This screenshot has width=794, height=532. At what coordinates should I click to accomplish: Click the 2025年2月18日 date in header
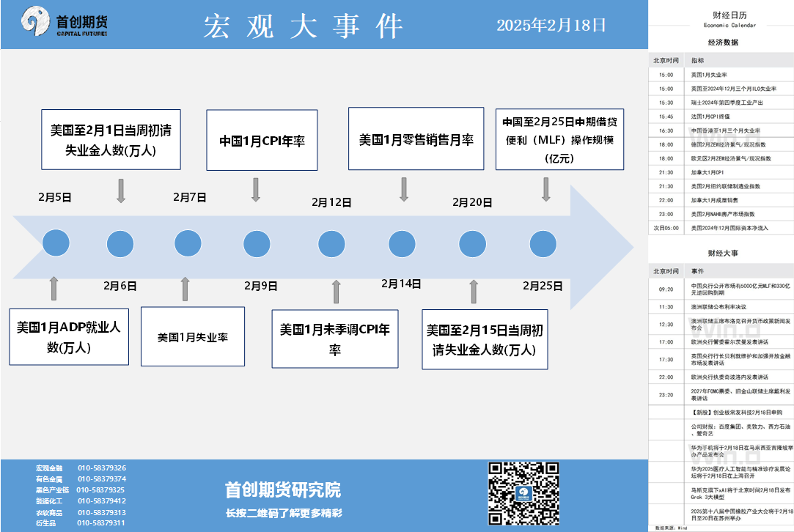coord(551,25)
